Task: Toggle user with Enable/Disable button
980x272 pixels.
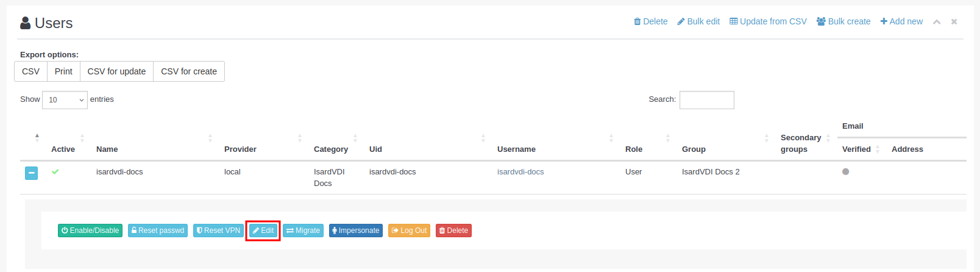Action: (90, 231)
